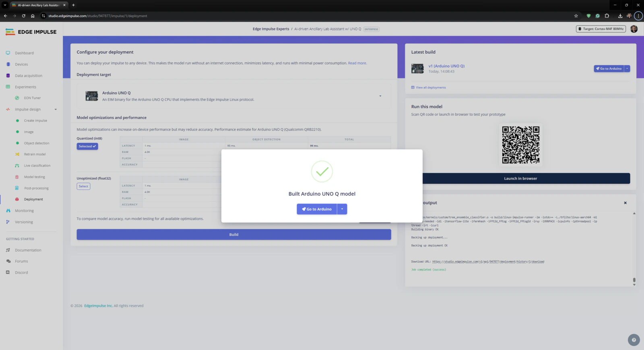
Task: Reload the page
Action: [x=24, y=16]
